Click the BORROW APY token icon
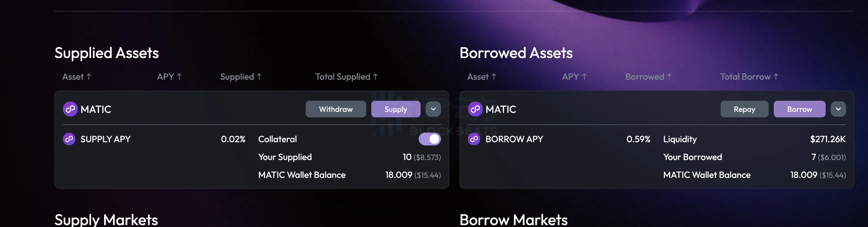The height and width of the screenshot is (227, 868). tap(474, 139)
